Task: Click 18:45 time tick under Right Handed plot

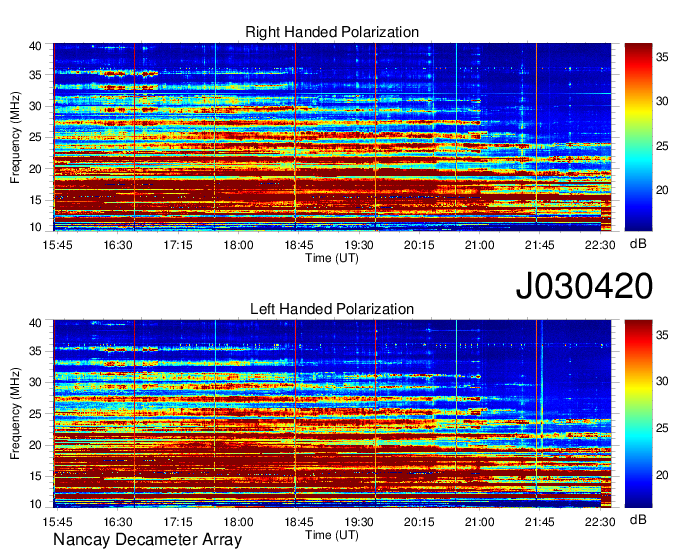Action: coord(298,245)
